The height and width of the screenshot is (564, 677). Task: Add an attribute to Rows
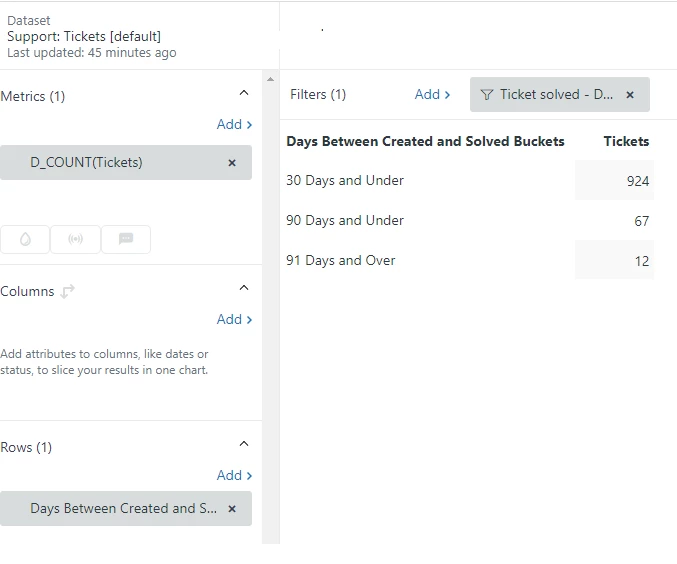click(234, 475)
